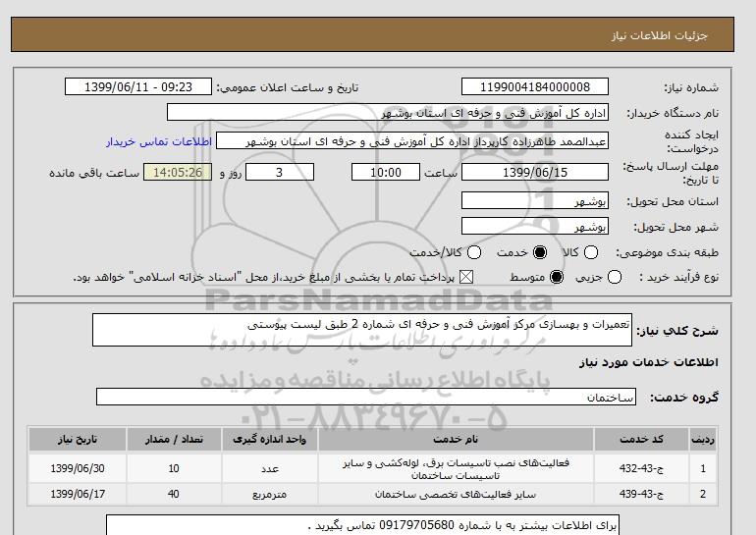Viewport: 756px width, 535px height.
Task: Click the contact note with 09179705680
Action: point(362,525)
